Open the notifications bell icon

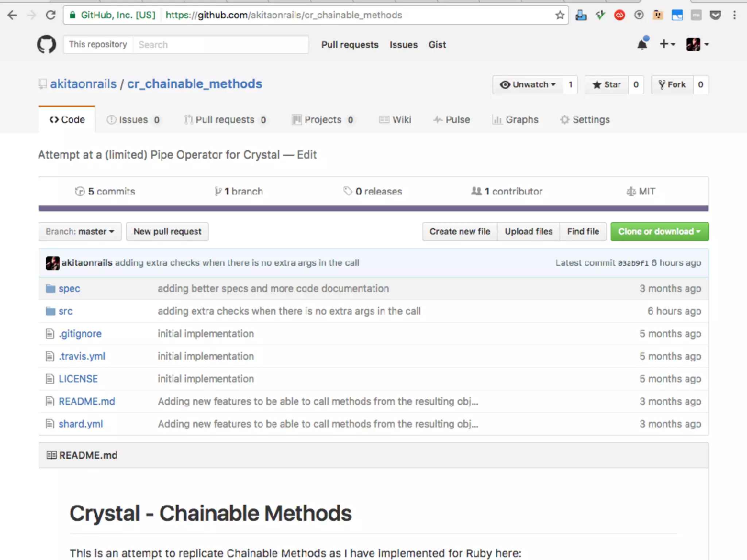pyautogui.click(x=642, y=44)
